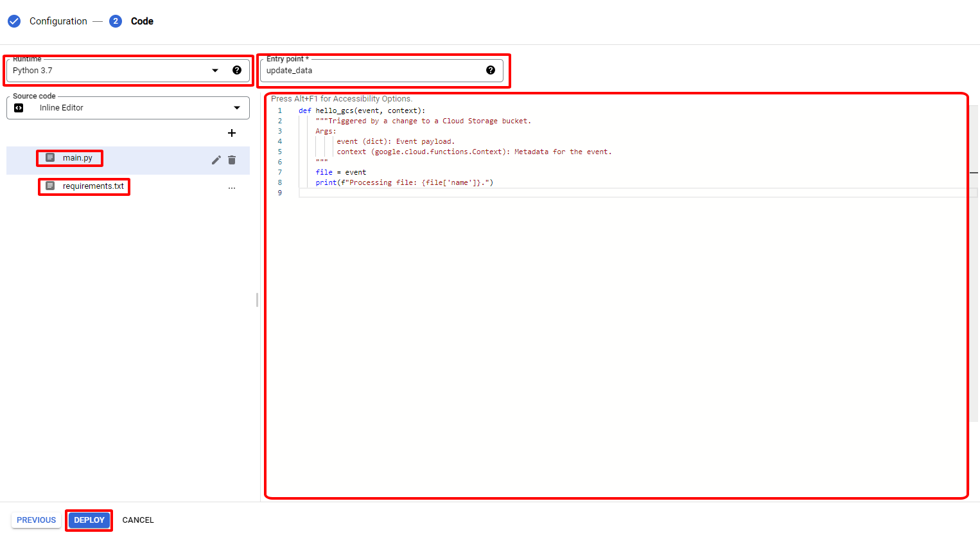Click the Runtime help question mark icon

[x=237, y=70]
